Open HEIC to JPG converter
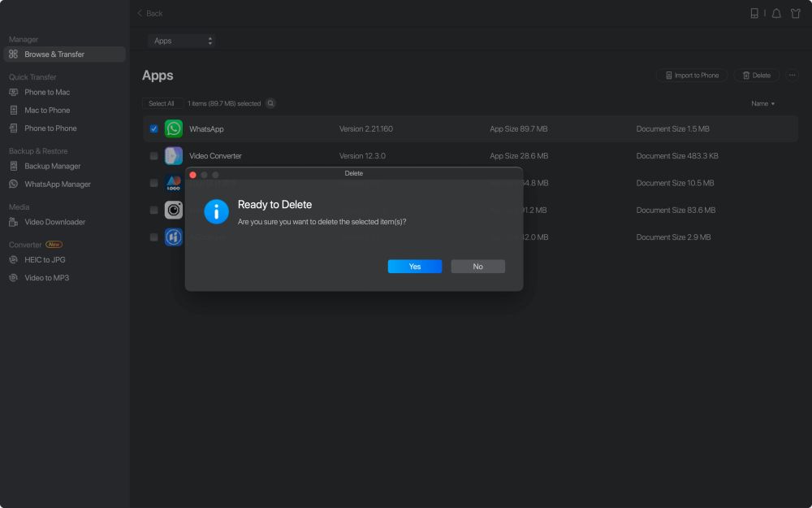The width and height of the screenshot is (812, 508). [x=45, y=260]
